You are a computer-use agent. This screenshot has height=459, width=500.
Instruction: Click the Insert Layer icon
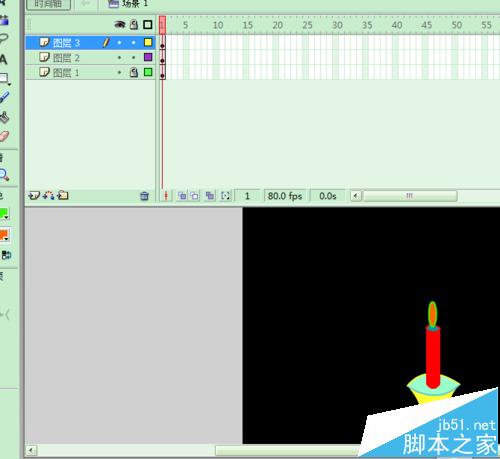click(34, 195)
